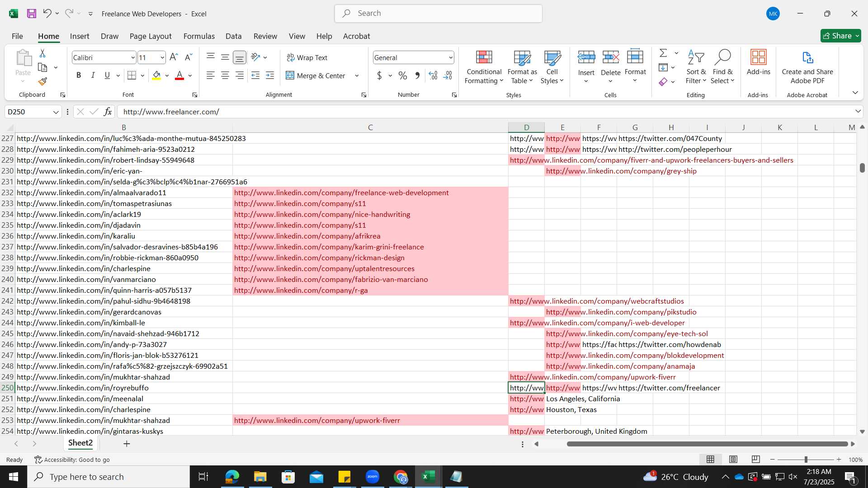Set Middle Align vertical alignment

(225, 57)
